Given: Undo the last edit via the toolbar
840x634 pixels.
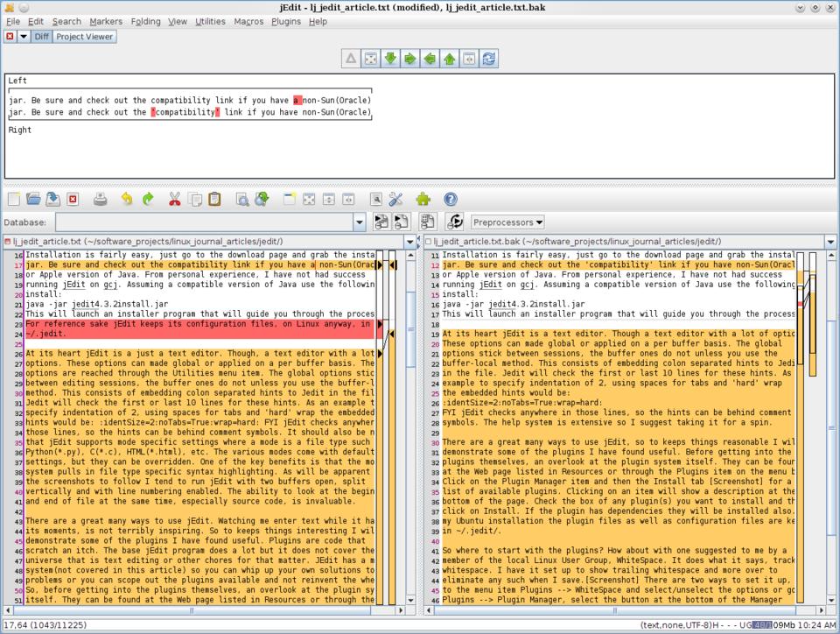Looking at the screenshot, I should point(127,200).
